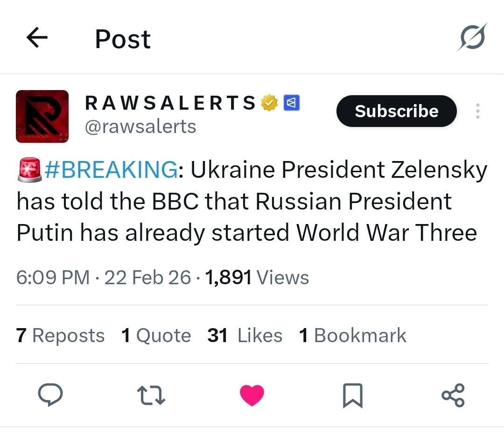Repost using the retweet icon
Image resolution: width=504 pixels, height=435 pixels.
151,395
